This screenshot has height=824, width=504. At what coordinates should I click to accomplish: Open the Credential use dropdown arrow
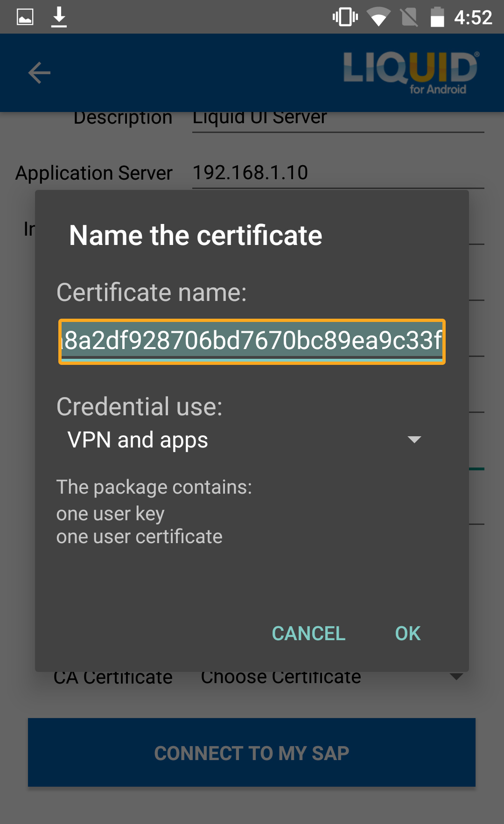[x=414, y=440]
